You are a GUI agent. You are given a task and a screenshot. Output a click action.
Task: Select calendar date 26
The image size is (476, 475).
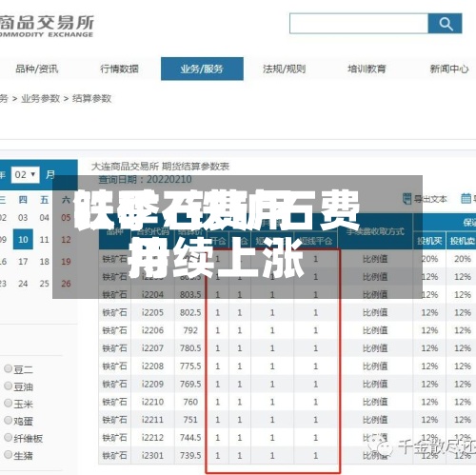click(66, 284)
